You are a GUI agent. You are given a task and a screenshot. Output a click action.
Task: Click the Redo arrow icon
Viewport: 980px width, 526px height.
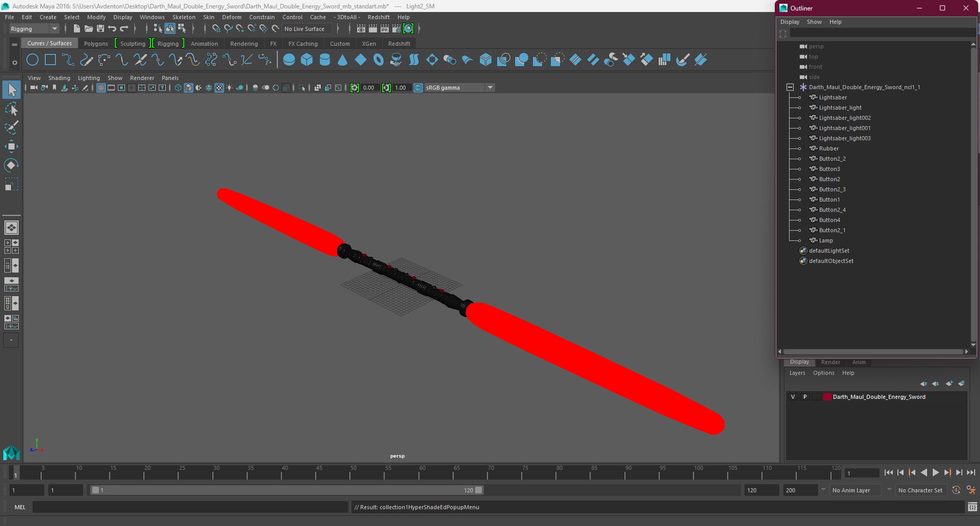124,29
